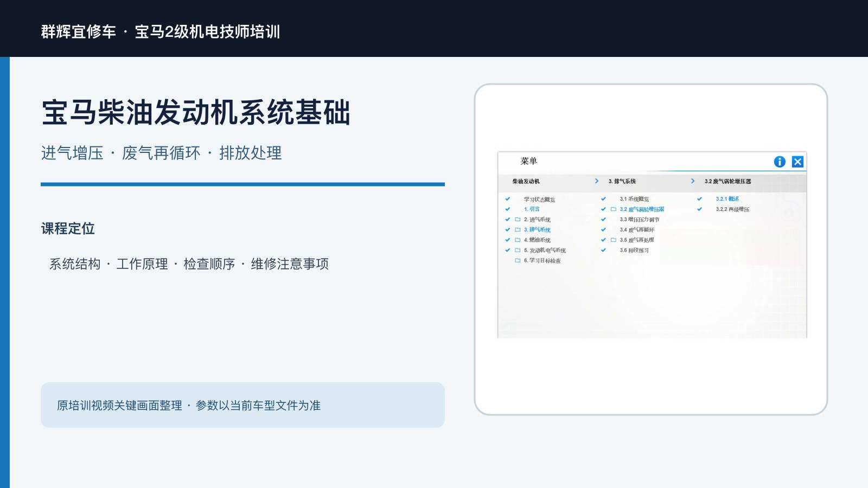Open the 6. 学习目标检查 chapter
The height and width of the screenshot is (488, 868).
[x=542, y=260]
